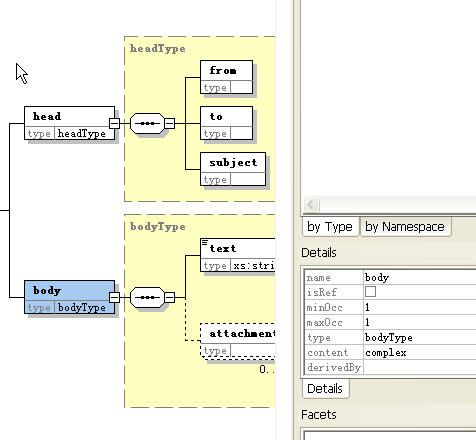The width and height of the screenshot is (476, 440).
Task: Collapse headType sequence compositor's minus box
Action: pyautogui.click(x=169, y=123)
